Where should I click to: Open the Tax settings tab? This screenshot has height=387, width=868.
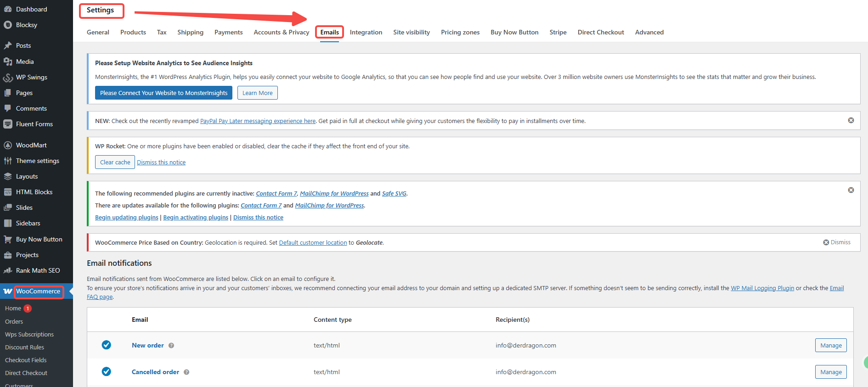pyautogui.click(x=162, y=32)
